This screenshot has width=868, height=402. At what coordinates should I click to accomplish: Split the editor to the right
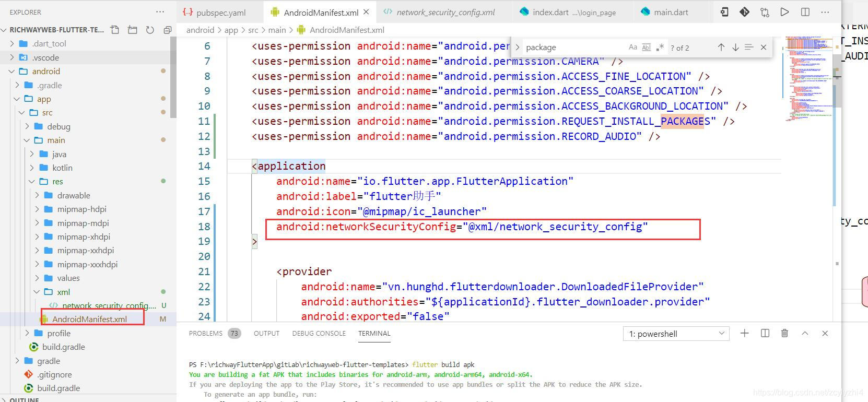pos(805,12)
